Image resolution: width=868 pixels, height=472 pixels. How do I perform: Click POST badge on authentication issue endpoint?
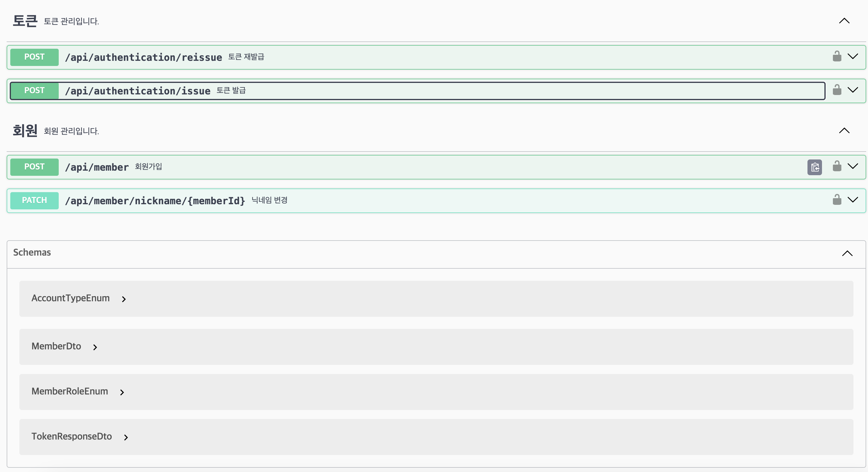35,91
